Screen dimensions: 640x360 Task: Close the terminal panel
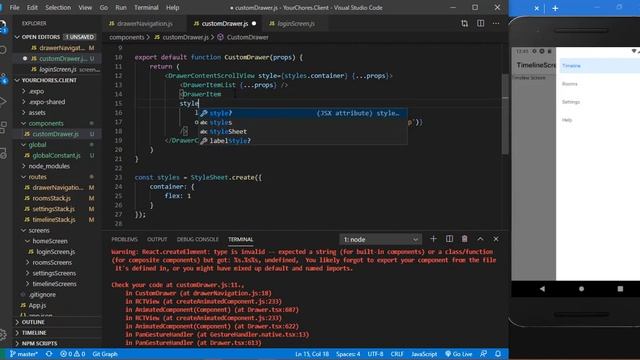496,239
